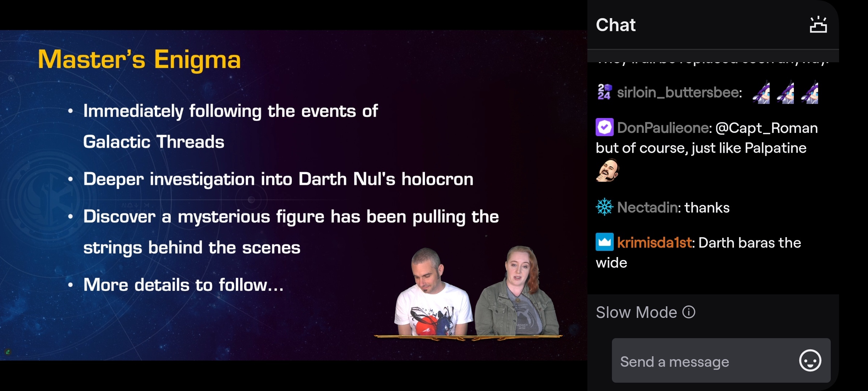Click DonPaulieone's verified badge
The width and height of the screenshot is (868, 391).
tap(604, 127)
